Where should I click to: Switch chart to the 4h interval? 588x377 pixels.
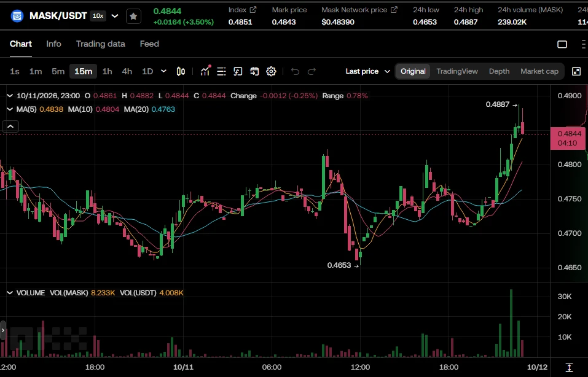click(x=127, y=71)
